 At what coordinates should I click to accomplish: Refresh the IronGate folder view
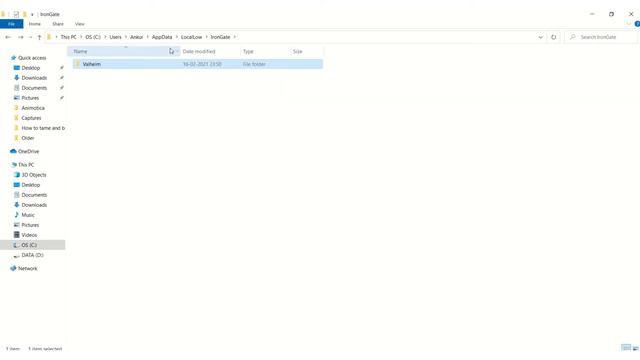tap(553, 37)
